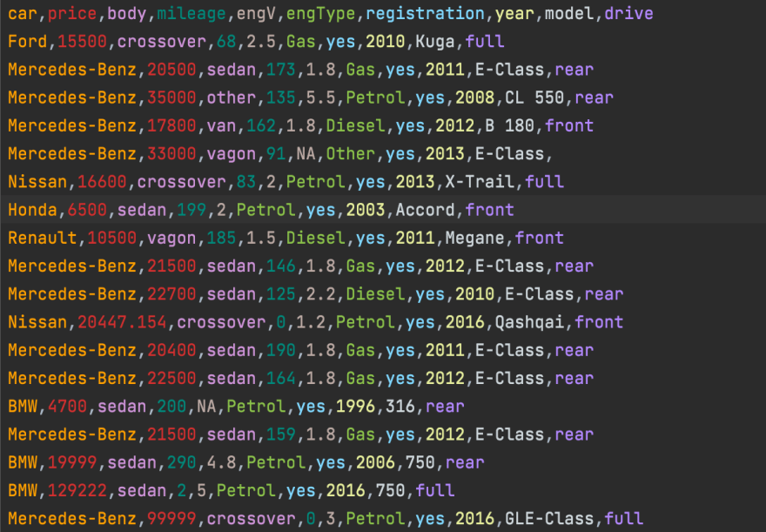Click year '2003'
766x532 pixels.
coord(366,210)
